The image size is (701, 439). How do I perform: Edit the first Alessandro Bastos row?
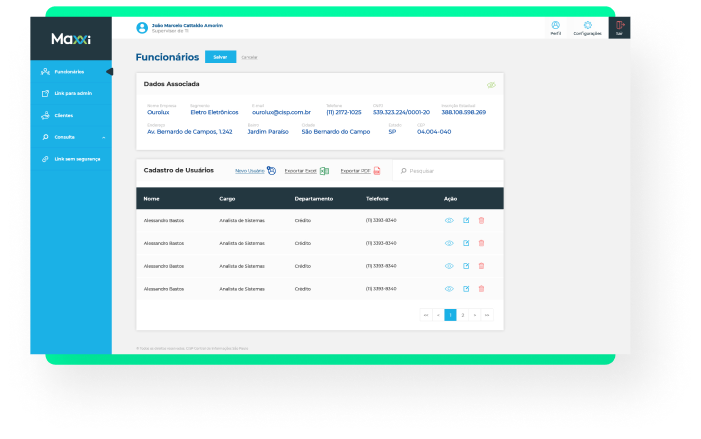pyautogui.click(x=465, y=219)
